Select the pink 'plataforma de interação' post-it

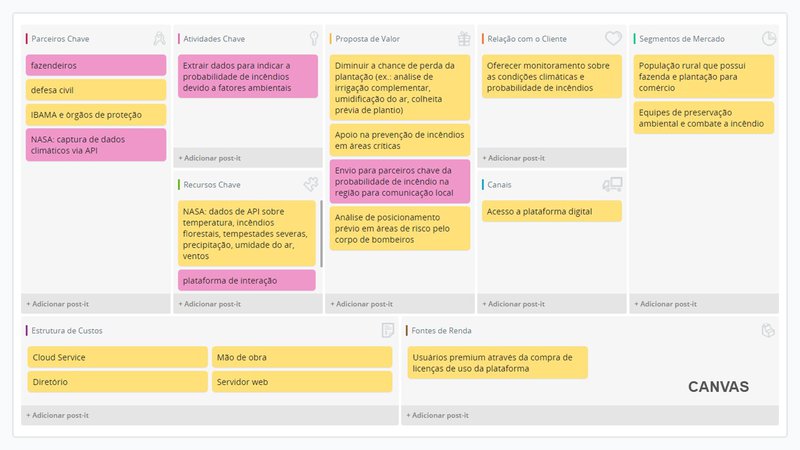coord(247,280)
